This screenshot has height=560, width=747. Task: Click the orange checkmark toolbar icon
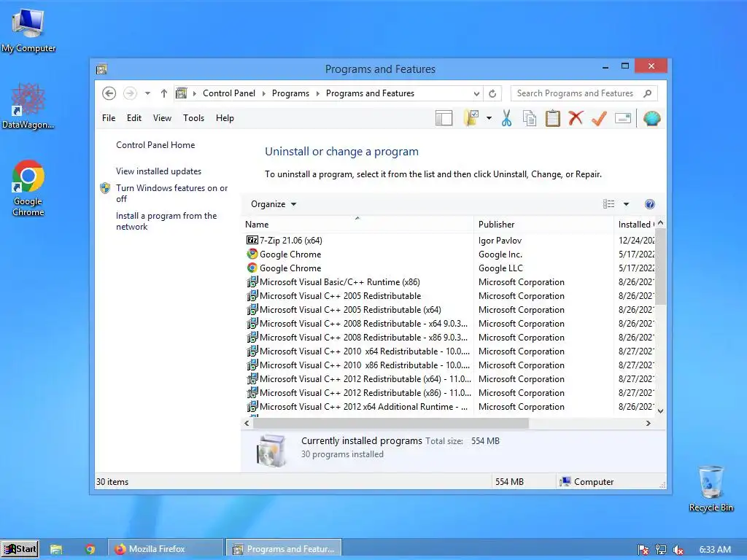coord(600,118)
